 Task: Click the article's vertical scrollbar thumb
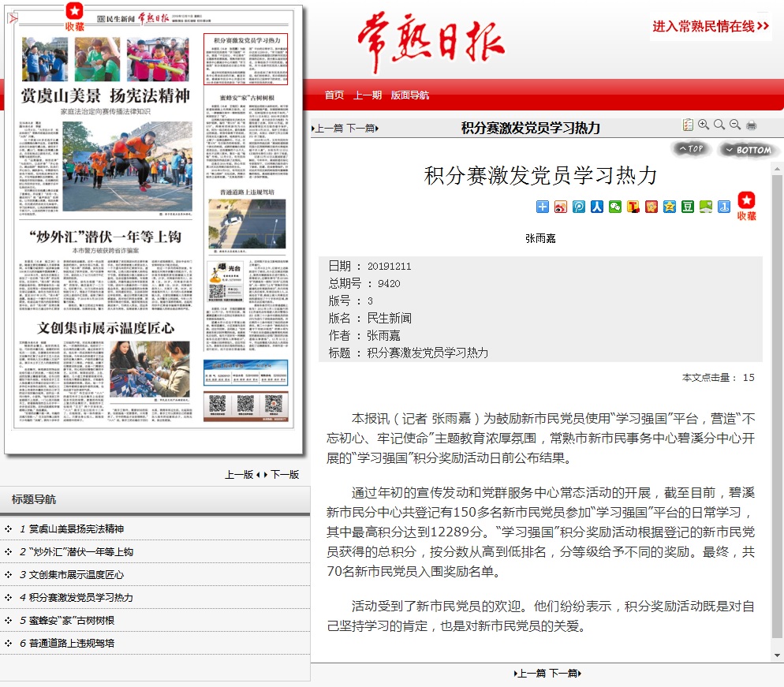pos(776,406)
